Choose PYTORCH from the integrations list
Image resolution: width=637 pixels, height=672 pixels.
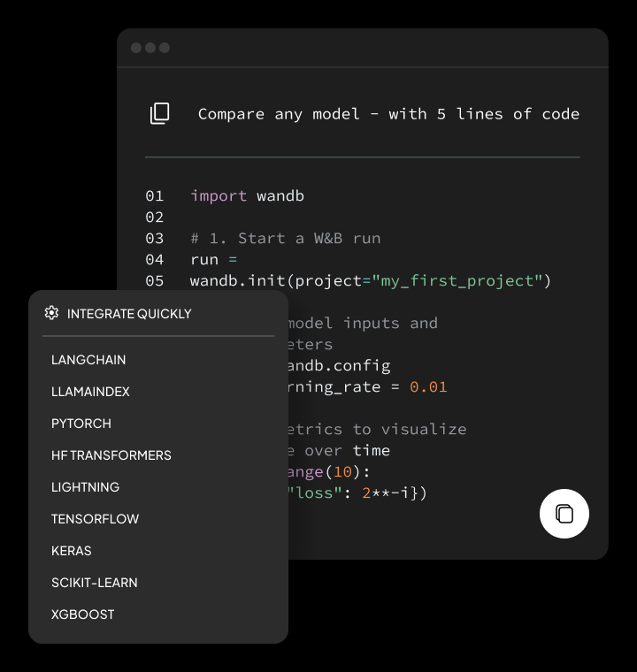(81, 424)
